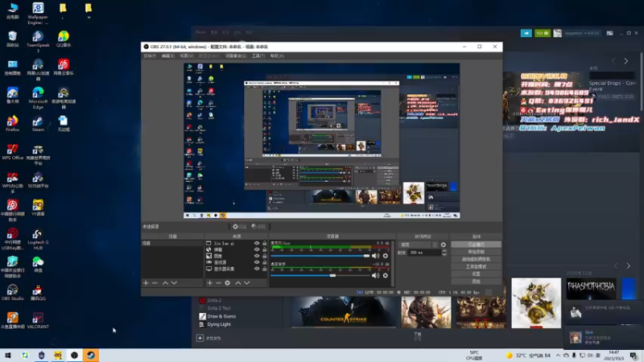644x362 pixels.
Task: Click the 退出 exit button in OBS
Action: (476, 281)
